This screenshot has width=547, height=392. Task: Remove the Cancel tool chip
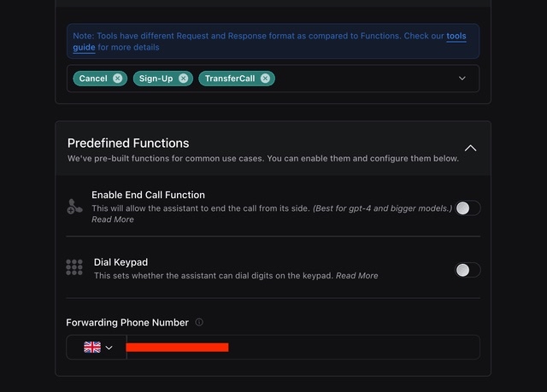118,79
